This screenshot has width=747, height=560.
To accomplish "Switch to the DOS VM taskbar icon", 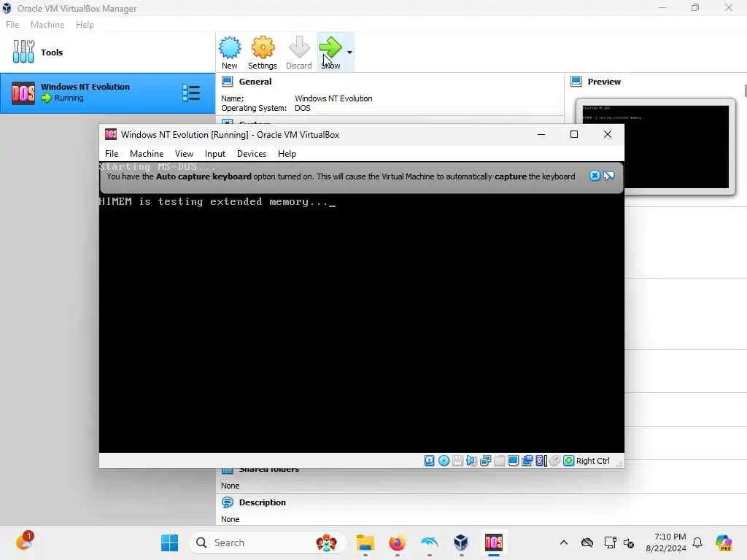I will (494, 542).
